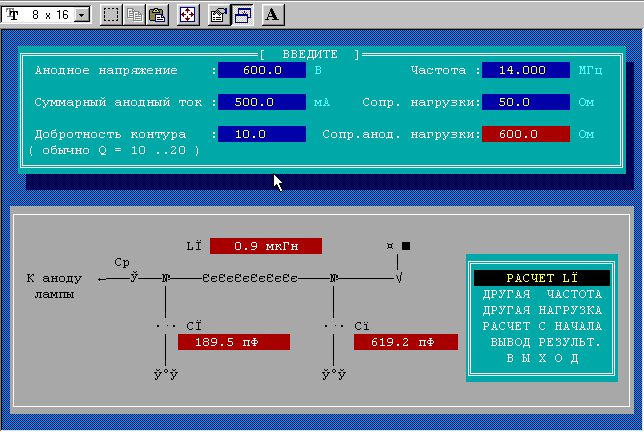Click ВЫВОД РЕЗУЛЬТ. menu entry
The height and width of the screenshot is (432, 644).
point(541,342)
